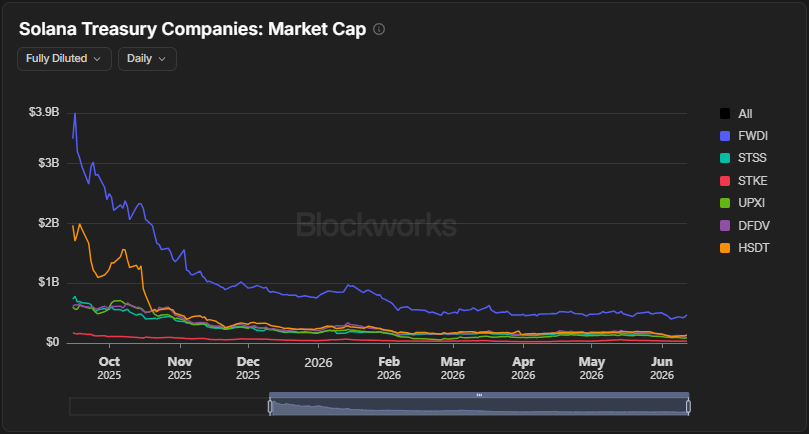Click the HSDT orange legend square
Screen dimensions: 809x434
click(x=725, y=248)
